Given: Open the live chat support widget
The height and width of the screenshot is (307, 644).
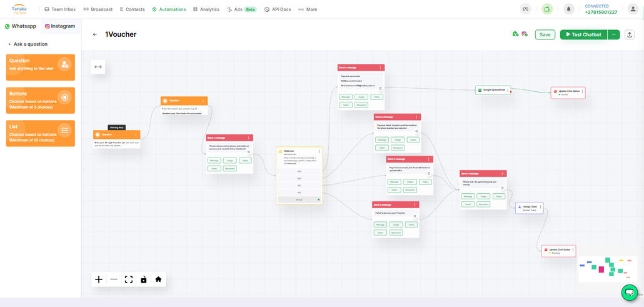Looking at the screenshot, I should 628,292.
